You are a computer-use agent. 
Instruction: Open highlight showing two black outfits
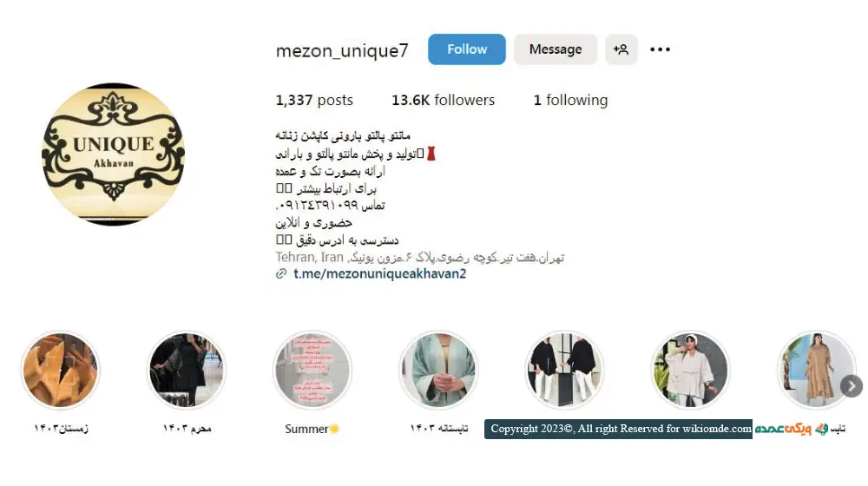pos(564,371)
